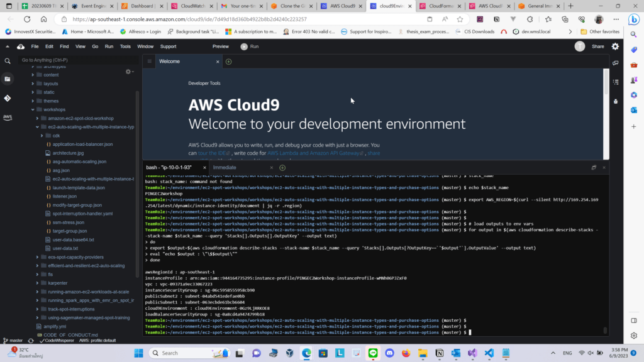Open the Windows Start menu

point(139,353)
